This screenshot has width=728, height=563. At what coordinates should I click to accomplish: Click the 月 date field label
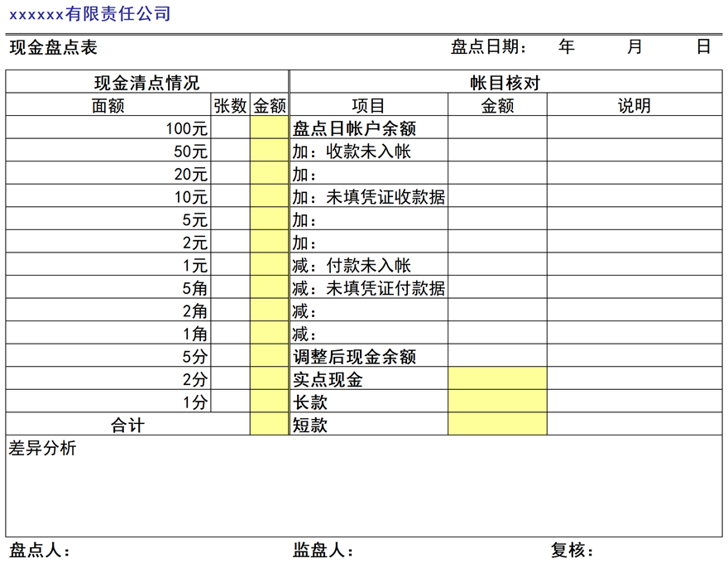(635, 47)
